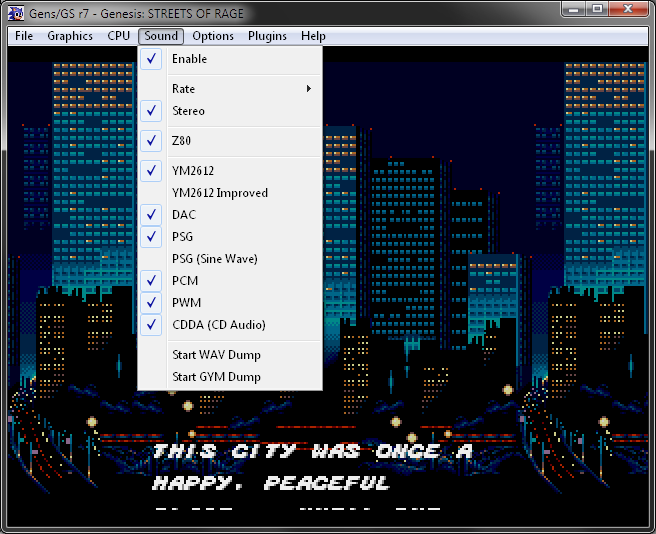Enable PSG (Sine Wave) mode
Image resolution: width=656 pixels, height=534 pixels.
tap(214, 259)
